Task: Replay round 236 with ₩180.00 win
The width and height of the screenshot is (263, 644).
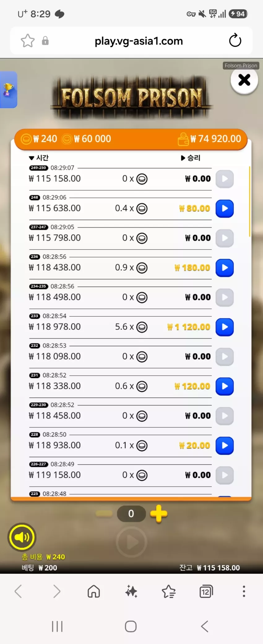Action: [x=225, y=268]
